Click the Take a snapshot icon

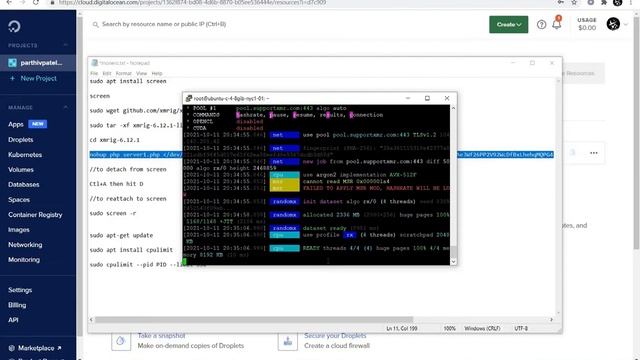click(120, 341)
